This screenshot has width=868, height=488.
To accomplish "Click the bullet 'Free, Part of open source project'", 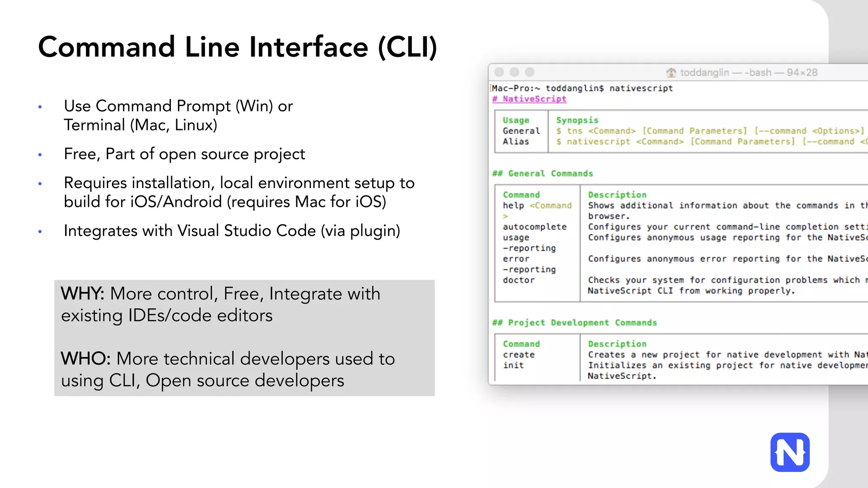I will (x=184, y=154).
